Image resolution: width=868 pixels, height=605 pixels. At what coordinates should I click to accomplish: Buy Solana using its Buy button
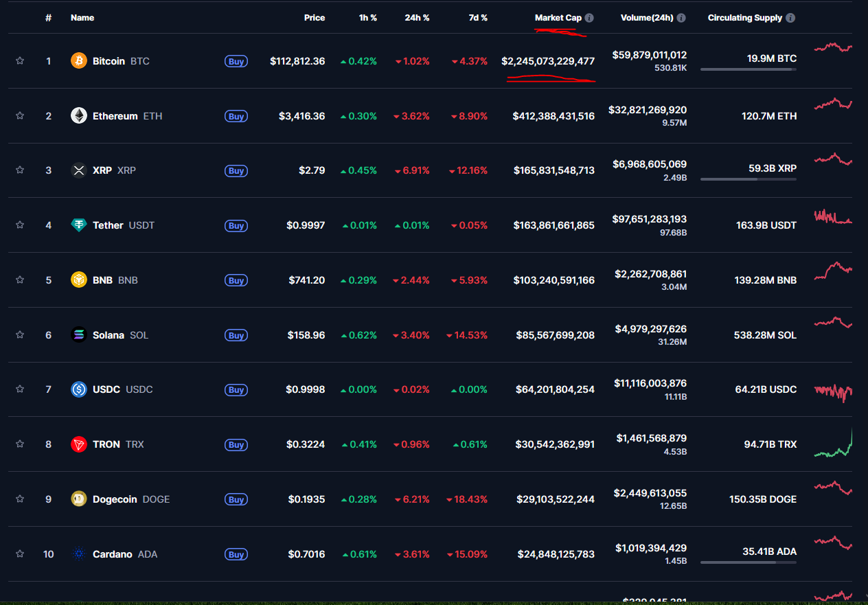coord(236,335)
